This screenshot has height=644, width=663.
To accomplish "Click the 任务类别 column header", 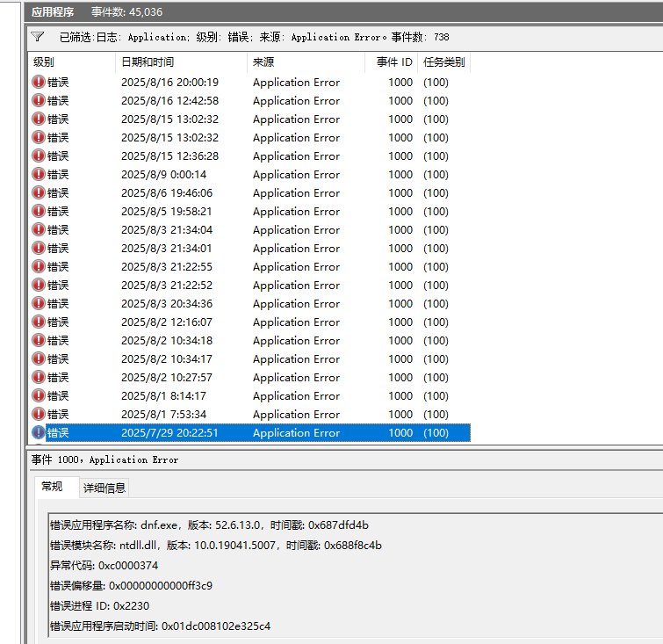I will (443, 62).
